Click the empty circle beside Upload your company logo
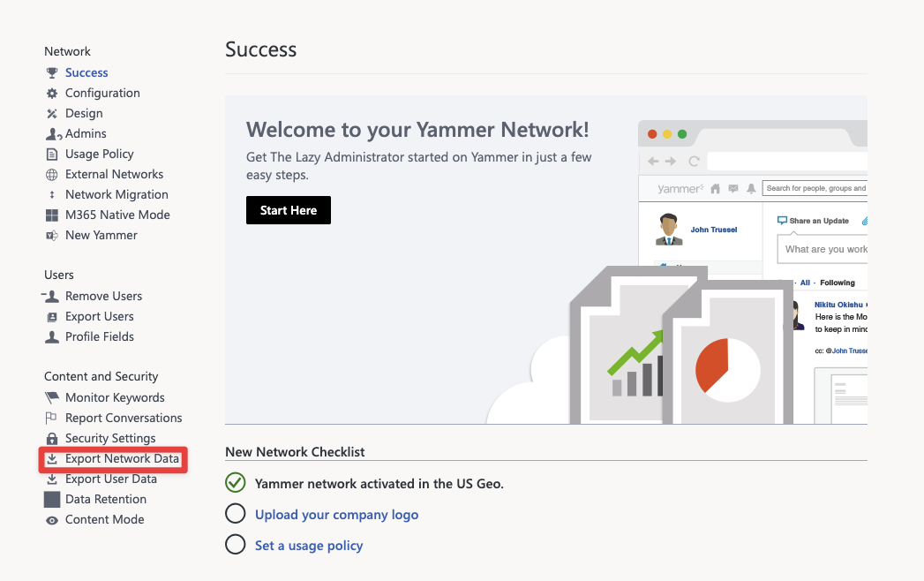The width and height of the screenshot is (924, 581). pos(235,514)
